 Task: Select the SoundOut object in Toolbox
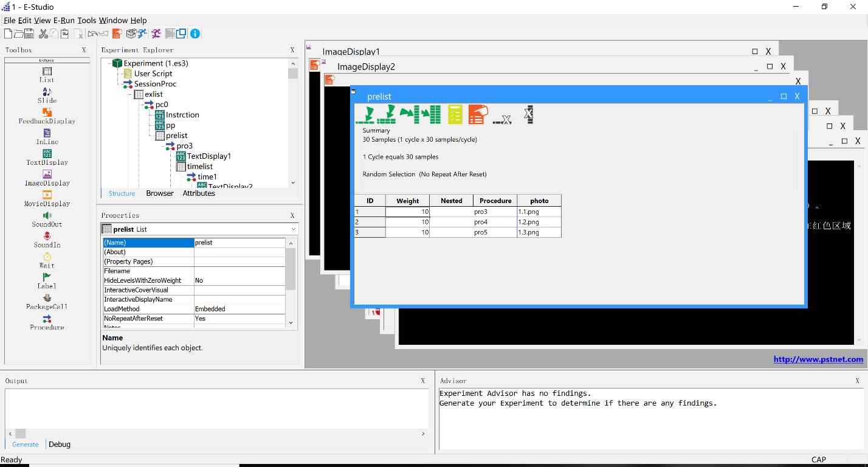(47, 219)
